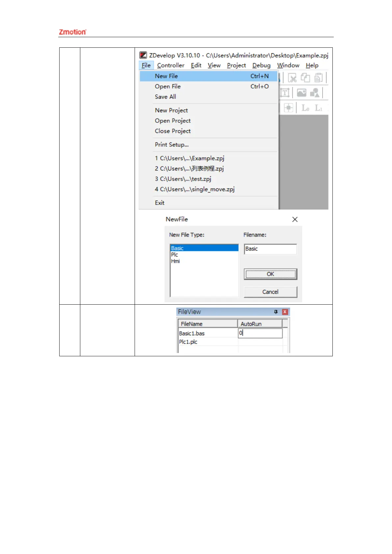
Task: Choose Print Setup... menu entry
Action: tap(209, 144)
